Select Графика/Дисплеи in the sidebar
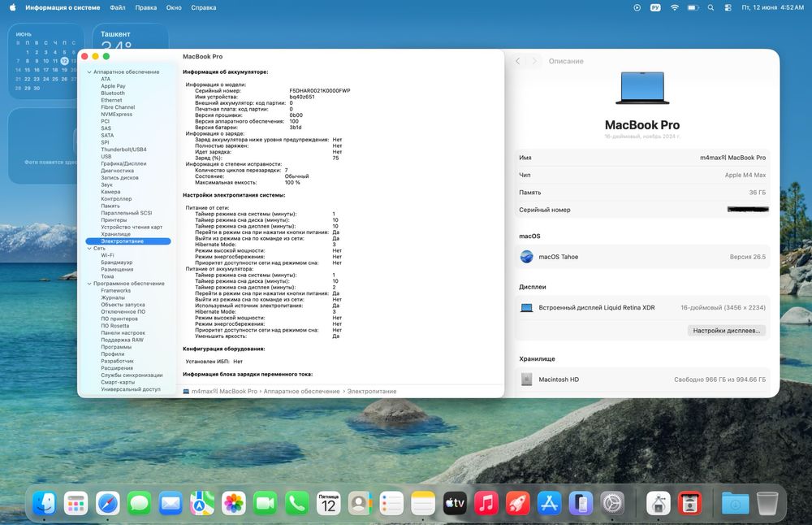This screenshot has width=812, height=525. pyautogui.click(x=123, y=163)
